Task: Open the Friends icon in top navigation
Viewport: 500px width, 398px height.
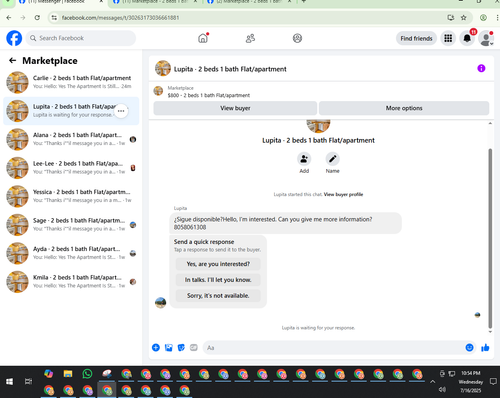Action: 250,38
